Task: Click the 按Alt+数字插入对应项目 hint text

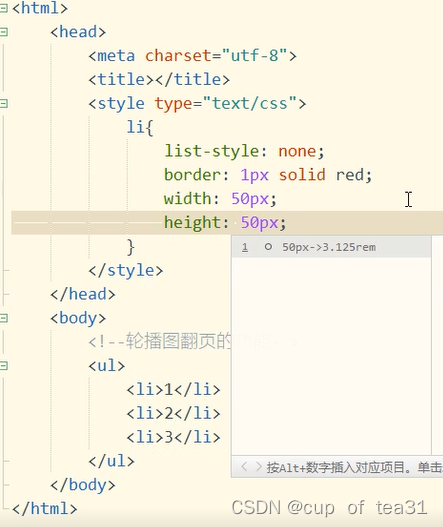Action: 339,468
